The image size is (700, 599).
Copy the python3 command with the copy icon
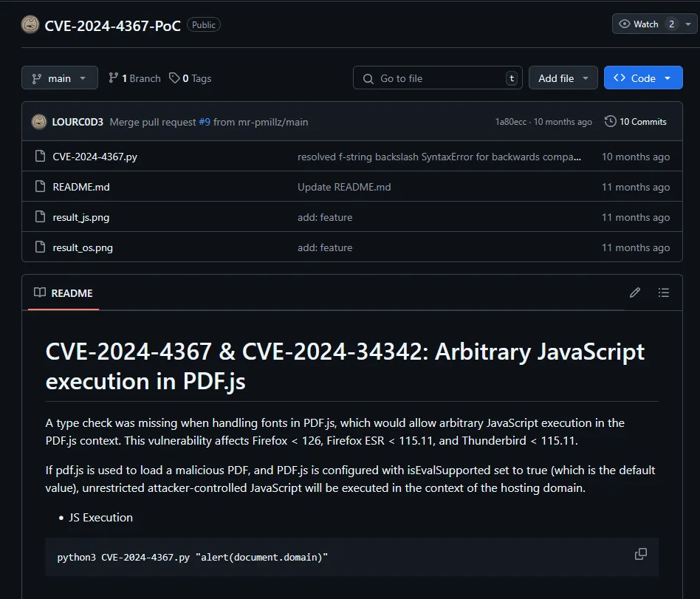pos(641,554)
